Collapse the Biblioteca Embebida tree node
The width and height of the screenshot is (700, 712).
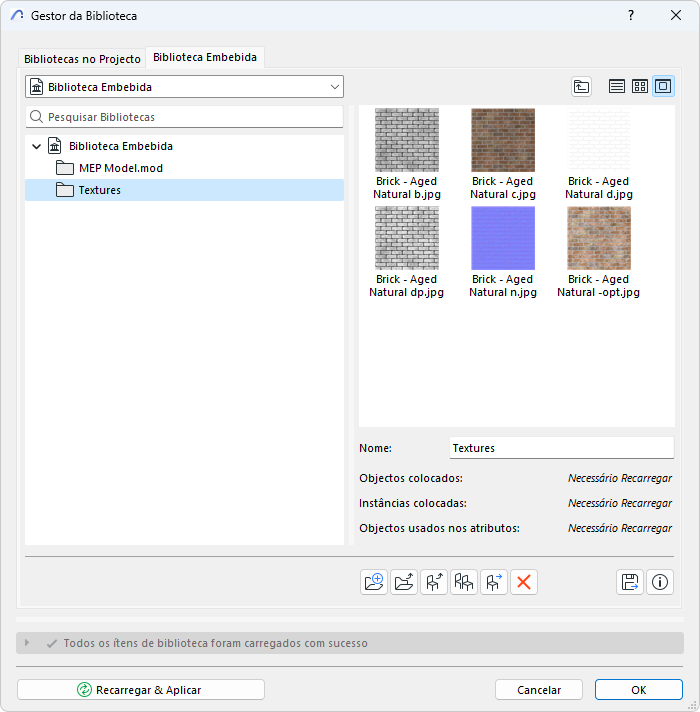(x=36, y=146)
